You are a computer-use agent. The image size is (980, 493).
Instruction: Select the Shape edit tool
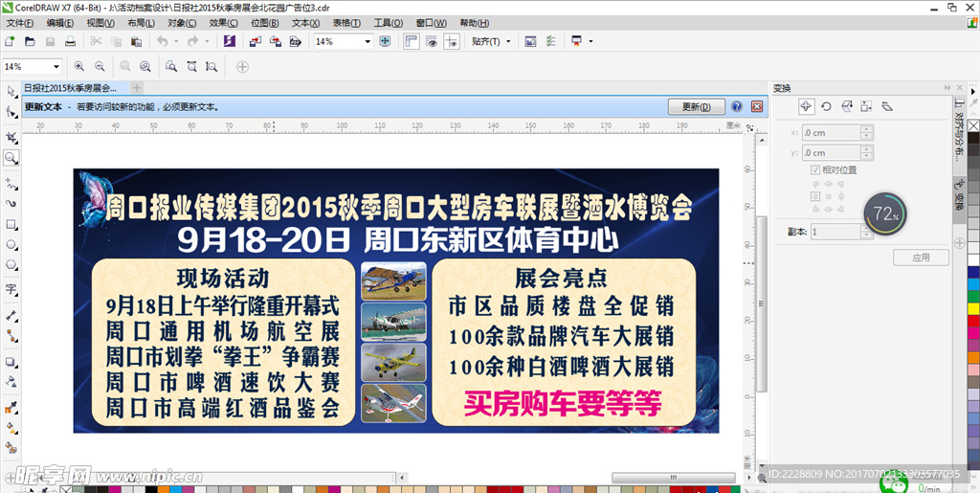click(x=11, y=112)
